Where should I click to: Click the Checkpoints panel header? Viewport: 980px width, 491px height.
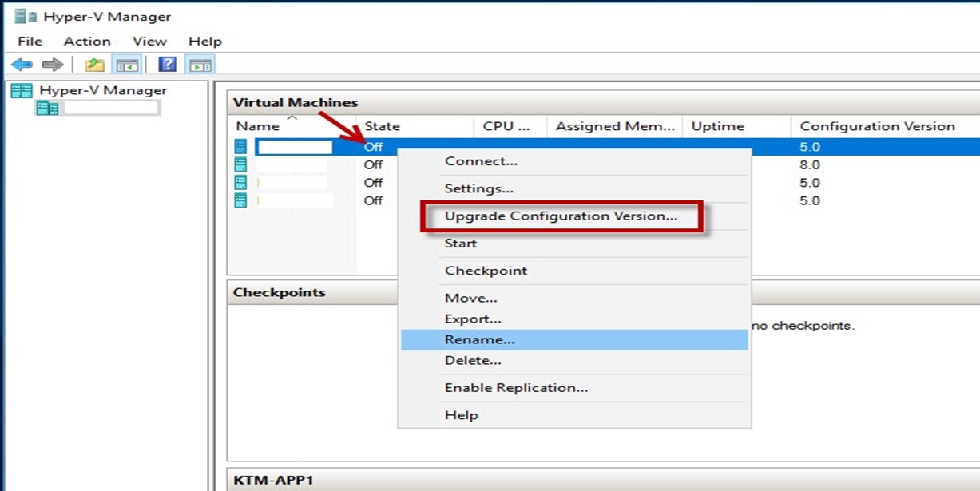pyautogui.click(x=604, y=292)
